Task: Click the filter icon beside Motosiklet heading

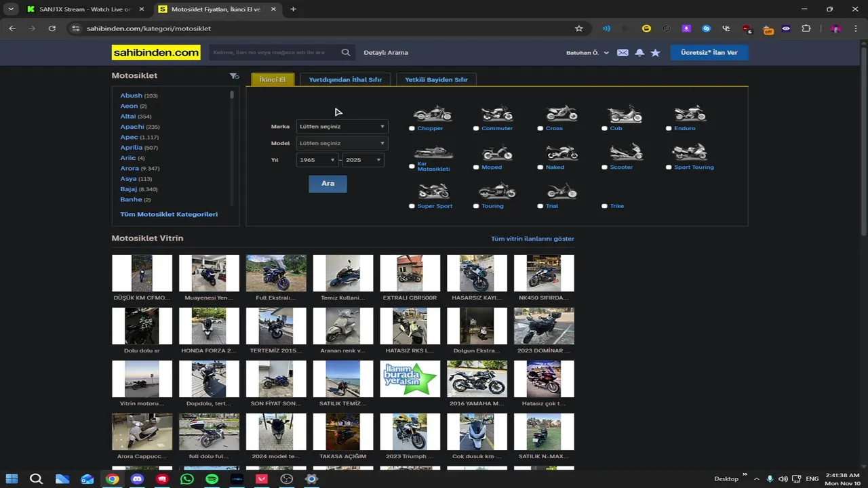Action: tap(234, 76)
